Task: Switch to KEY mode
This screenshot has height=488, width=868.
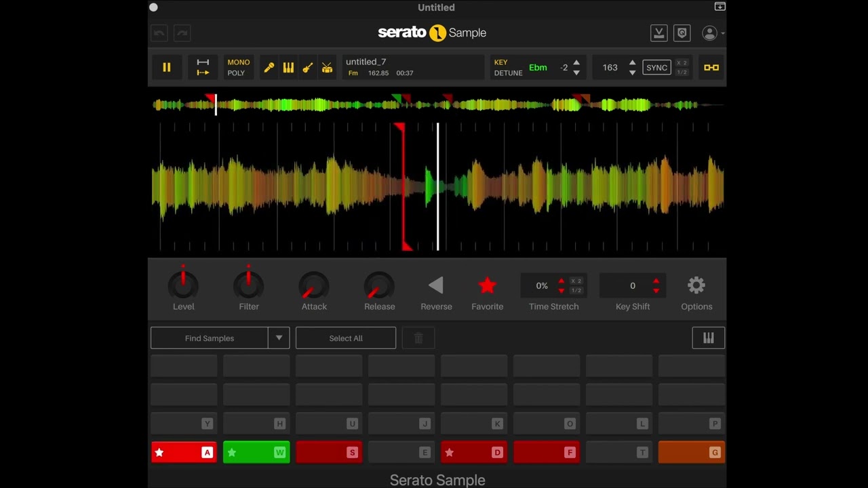Action: coord(500,62)
